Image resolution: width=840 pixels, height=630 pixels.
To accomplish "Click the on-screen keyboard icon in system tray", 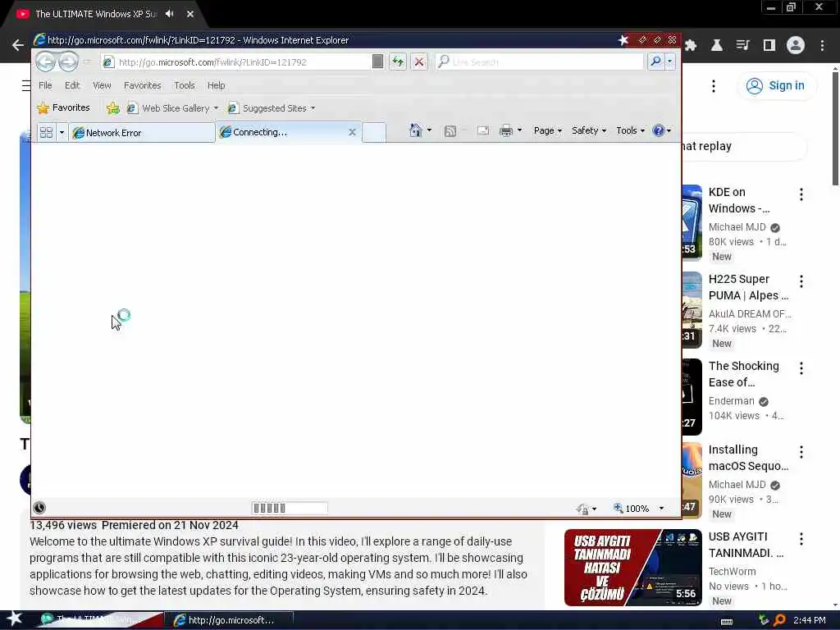I will (x=727, y=622).
